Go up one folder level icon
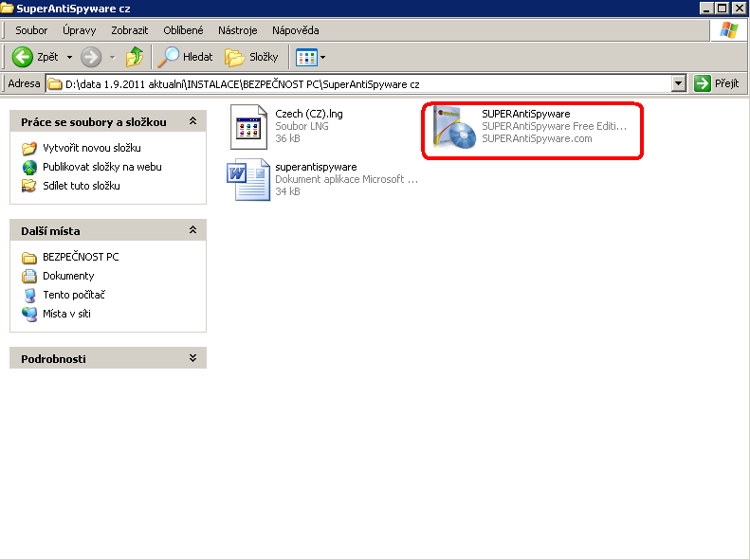 135,57
